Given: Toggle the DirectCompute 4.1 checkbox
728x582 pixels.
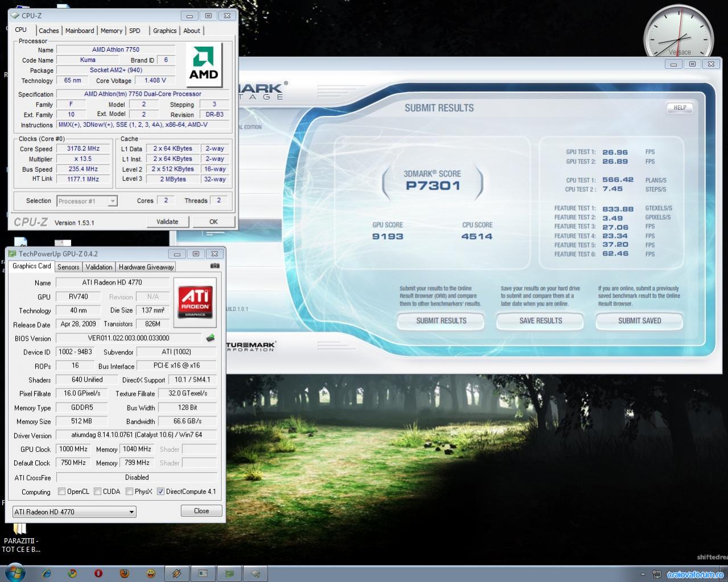Looking at the screenshot, I should tap(161, 492).
